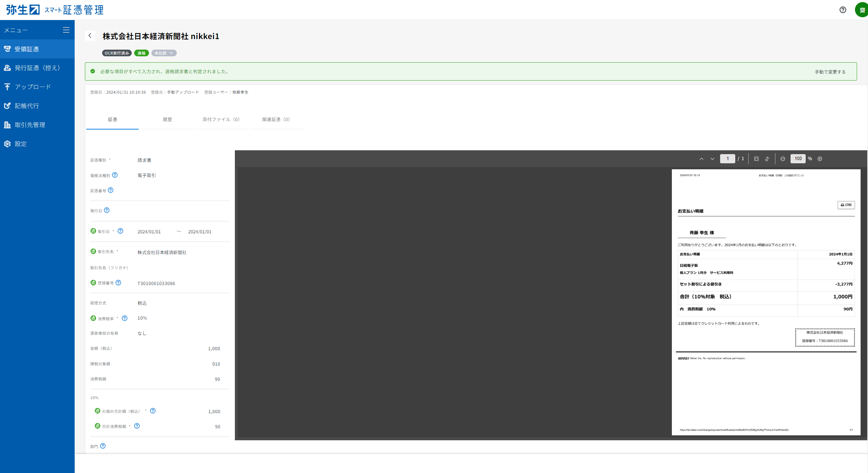This screenshot has height=473, width=868.
Task: Show help for 登録番号
Action: pyautogui.click(x=118, y=283)
